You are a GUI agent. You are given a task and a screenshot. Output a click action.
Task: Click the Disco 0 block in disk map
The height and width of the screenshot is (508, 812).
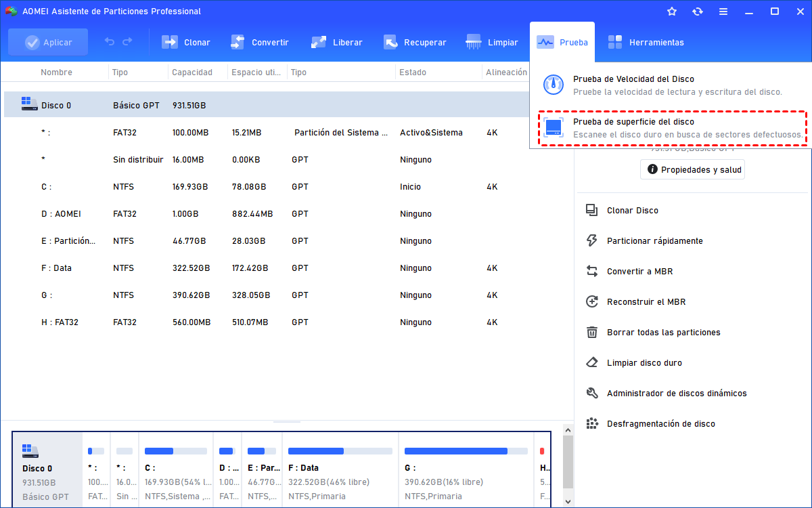coord(47,471)
